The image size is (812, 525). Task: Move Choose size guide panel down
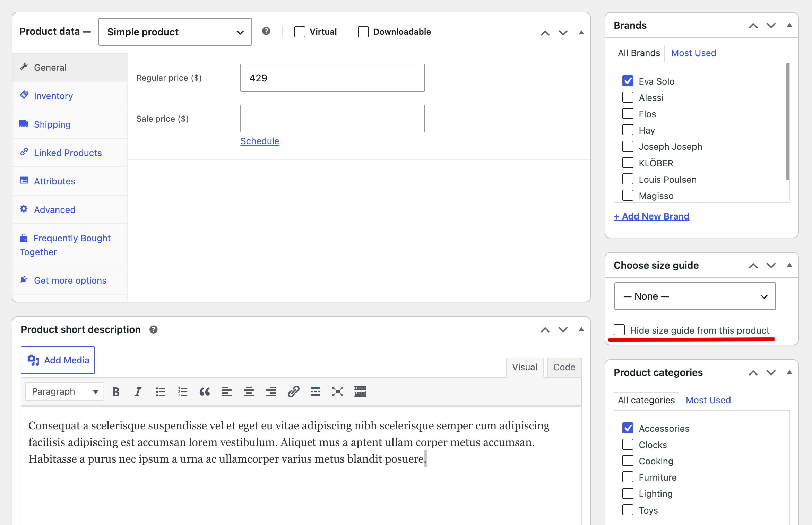pos(771,266)
